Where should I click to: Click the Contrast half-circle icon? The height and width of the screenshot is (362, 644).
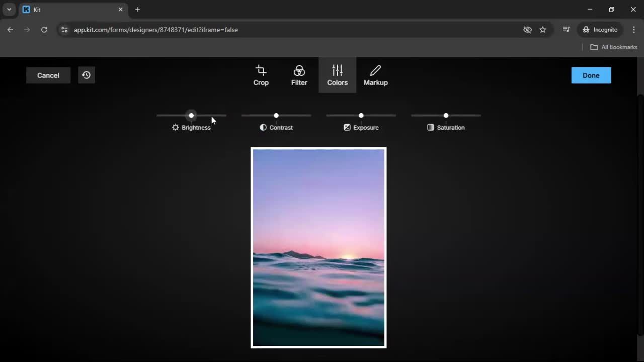click(x=263, y=127)
